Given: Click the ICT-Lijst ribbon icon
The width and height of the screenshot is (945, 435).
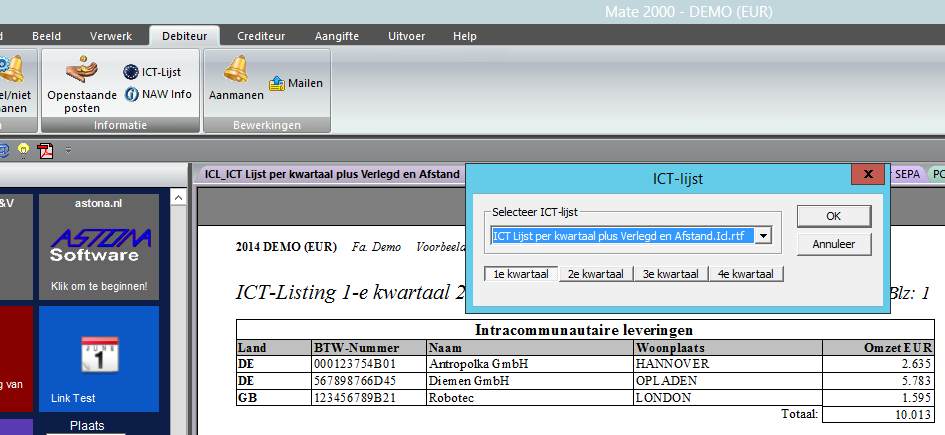Looking at the screenshot, I should tap(152, 72).
